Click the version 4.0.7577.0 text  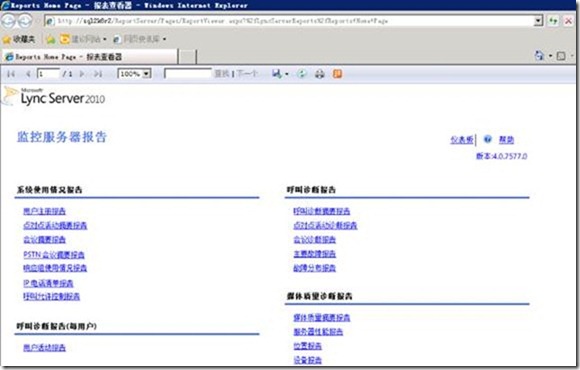click(502, 156)
